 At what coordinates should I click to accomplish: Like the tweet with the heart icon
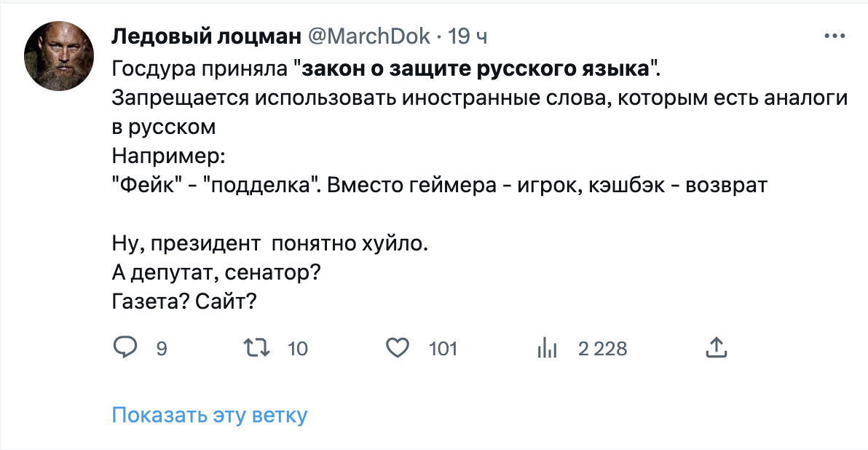[x=397, y=348]
